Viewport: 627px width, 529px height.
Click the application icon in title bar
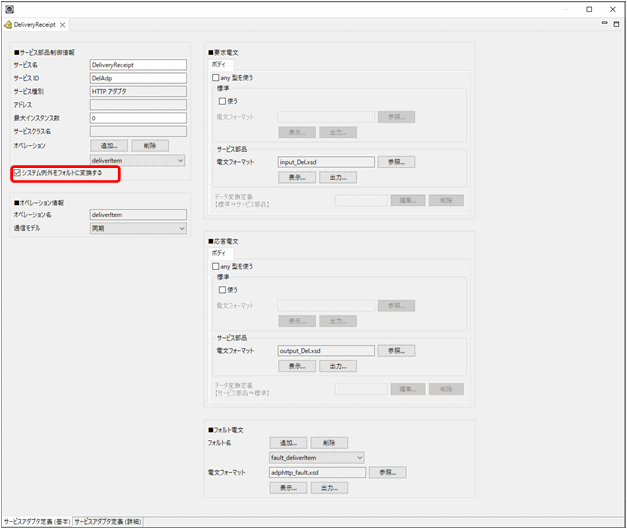pos(8,8)
